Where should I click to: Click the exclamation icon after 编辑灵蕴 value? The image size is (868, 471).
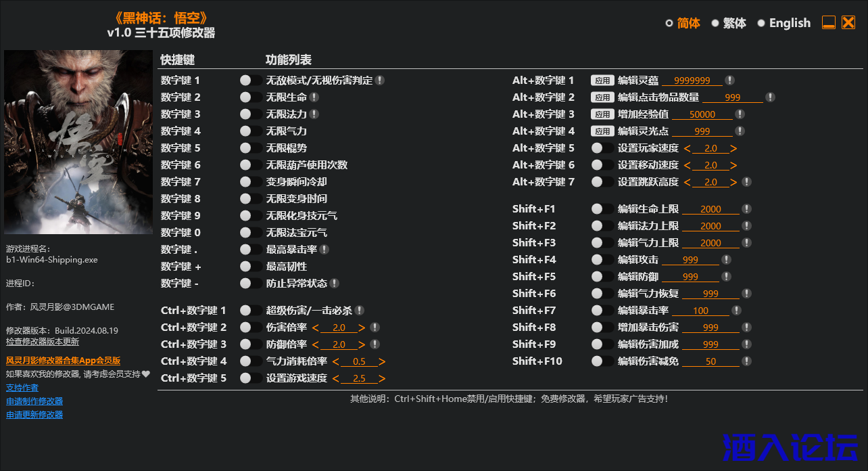pyautogui.click(x=729, y=80)
